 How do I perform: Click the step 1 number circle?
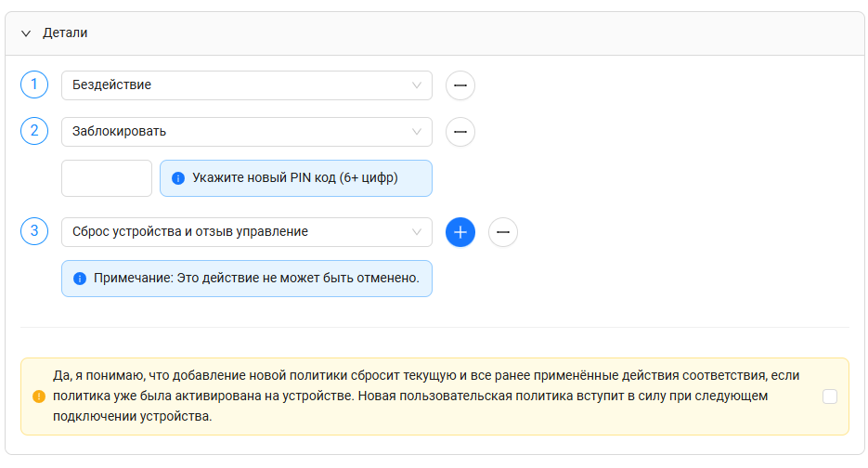click(x=34, y=85)
